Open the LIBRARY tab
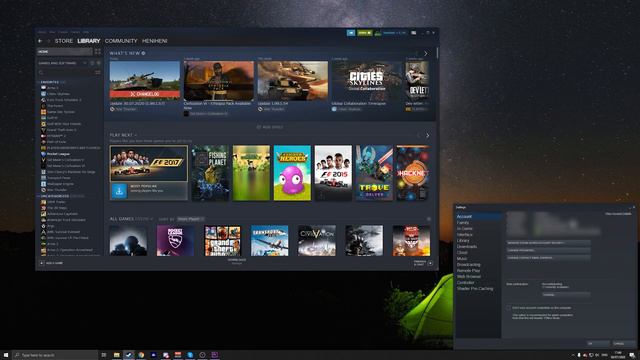The height and width of the screenshot is (360, 640). 89,41
